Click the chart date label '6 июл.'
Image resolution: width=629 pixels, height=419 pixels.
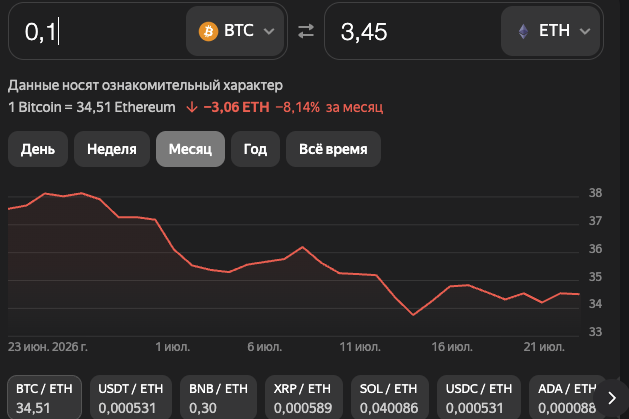tap(264, 347)
